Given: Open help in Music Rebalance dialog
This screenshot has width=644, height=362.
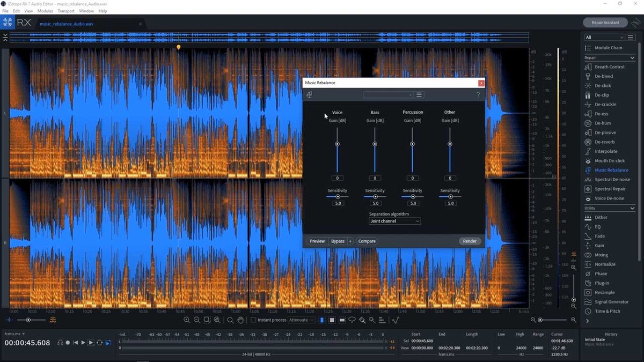Looking at the screenshot, I should (x=478, y=95).
